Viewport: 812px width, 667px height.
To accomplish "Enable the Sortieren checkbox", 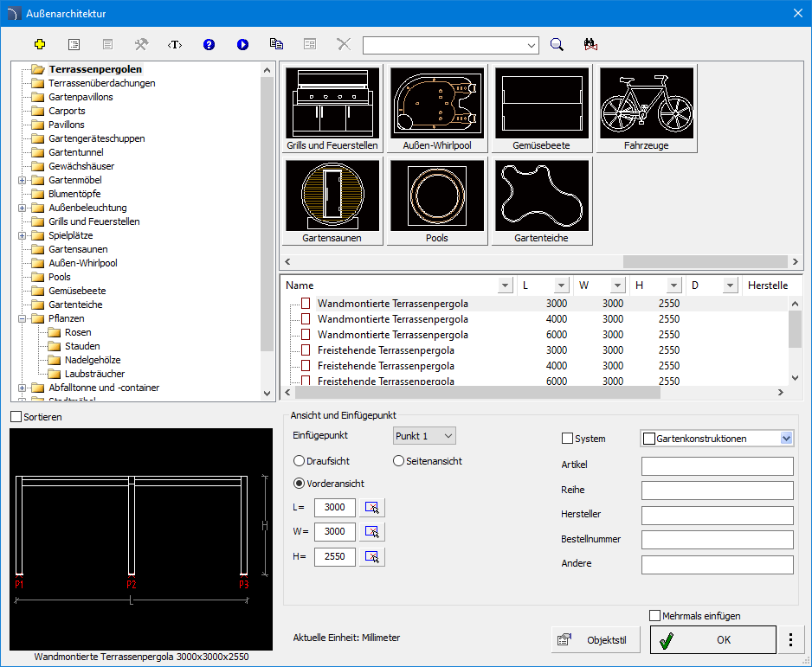I will 16,417.
